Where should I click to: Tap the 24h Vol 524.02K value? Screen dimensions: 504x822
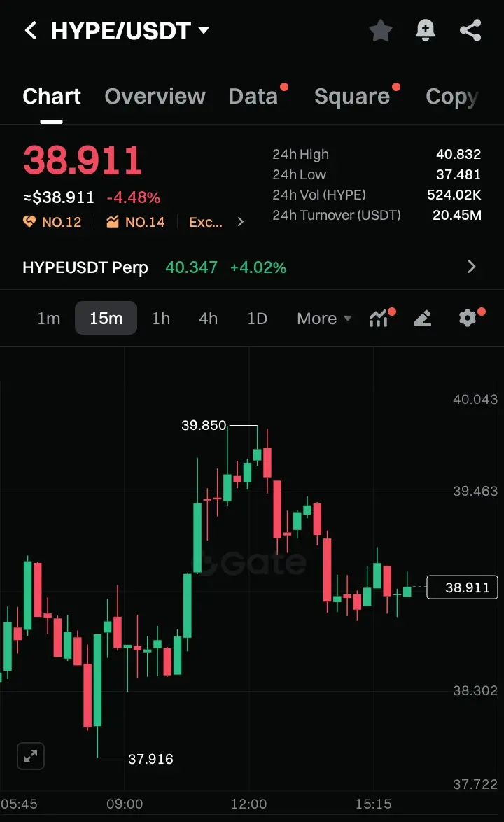(454, 195)
